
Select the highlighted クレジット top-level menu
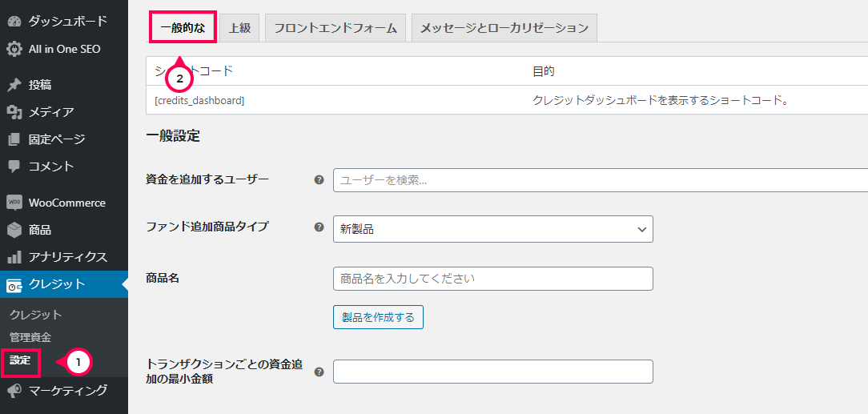coord(64,284)
